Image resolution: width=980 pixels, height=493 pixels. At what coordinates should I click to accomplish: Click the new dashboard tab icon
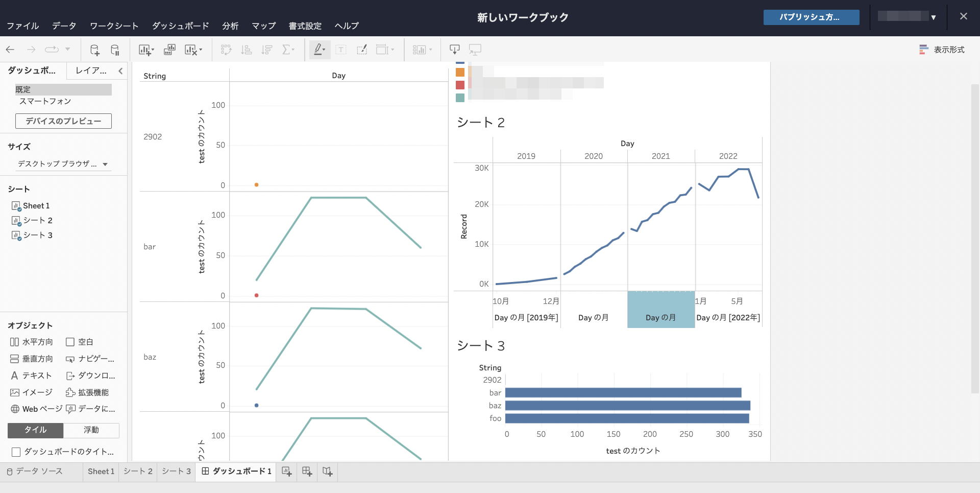coord(307,472)
